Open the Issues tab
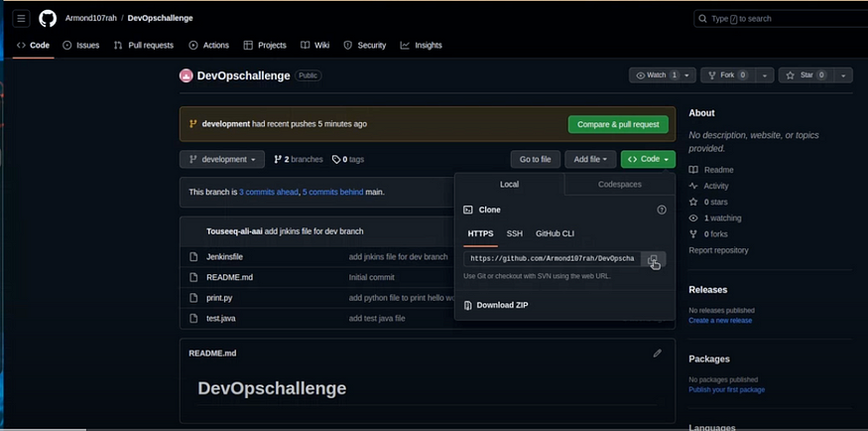Image resolution: width=868 pixels, height=431 pixels. click(x=80, y=46)
